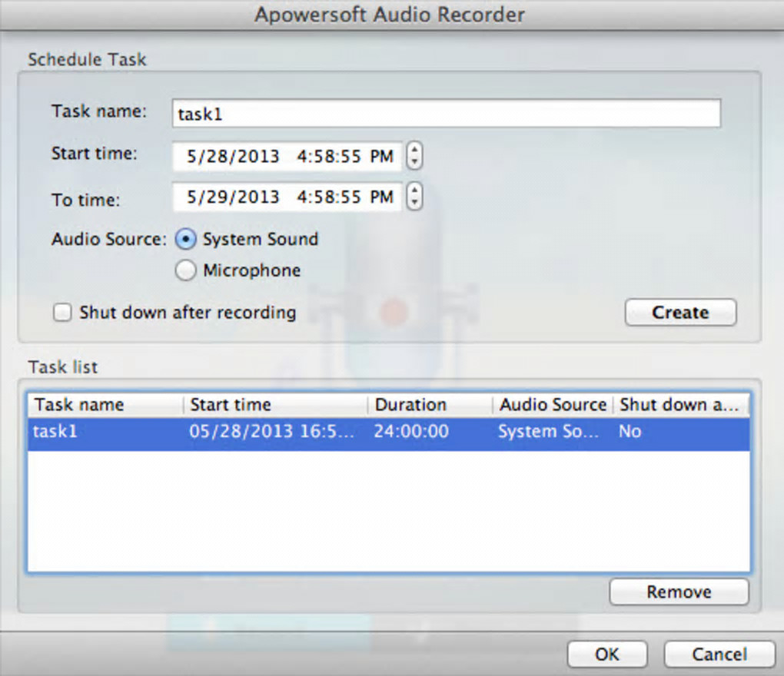784x676 pixels.
Task: Click the Task name input field
Action: point(446,114)
